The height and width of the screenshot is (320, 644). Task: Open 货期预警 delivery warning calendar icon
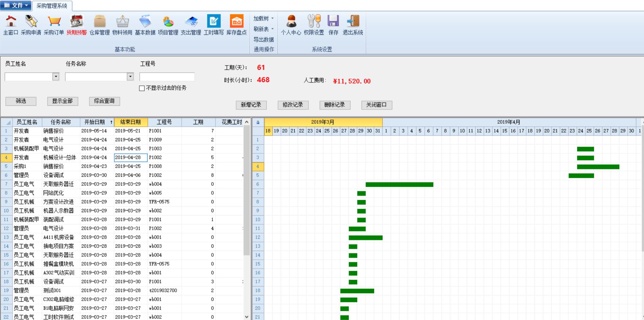(76, 22)
